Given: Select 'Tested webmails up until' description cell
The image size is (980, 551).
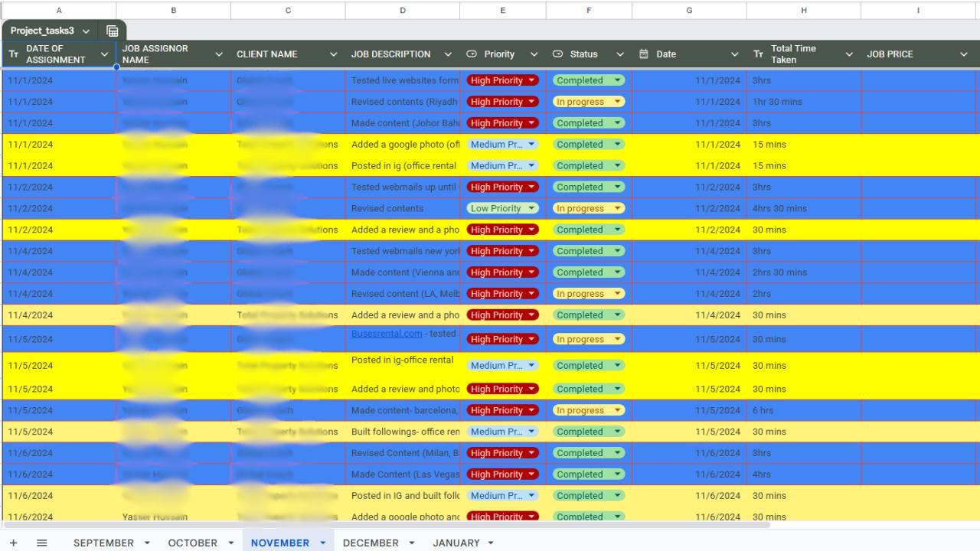Looking at the screenshot, I should click(x=403, y=187).
